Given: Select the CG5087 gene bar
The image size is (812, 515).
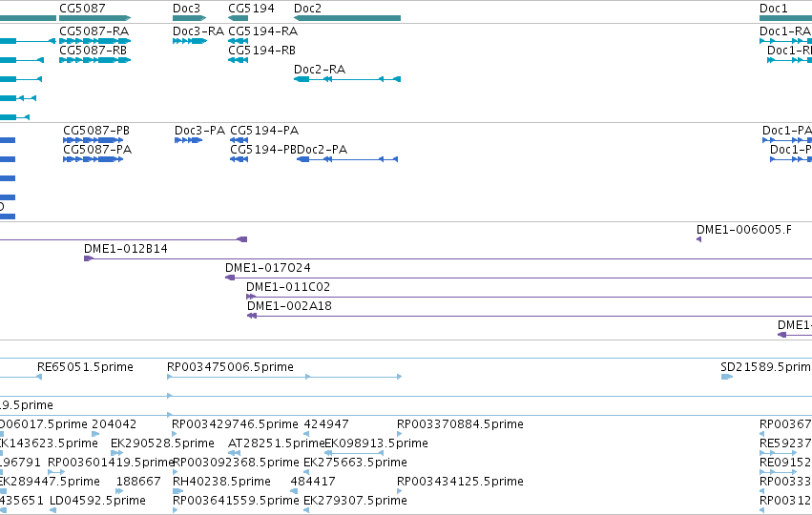Looking at the screenshot, I should [x=94, y=18].
